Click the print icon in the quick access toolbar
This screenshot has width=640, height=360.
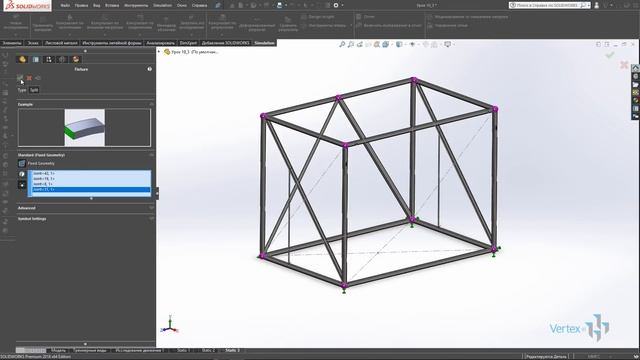(280, 5)
